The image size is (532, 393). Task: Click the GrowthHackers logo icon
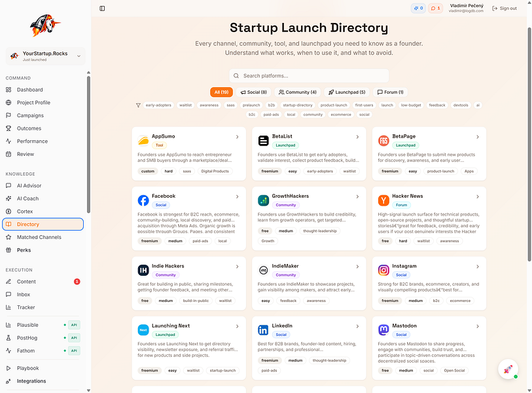tap(263, 200)
